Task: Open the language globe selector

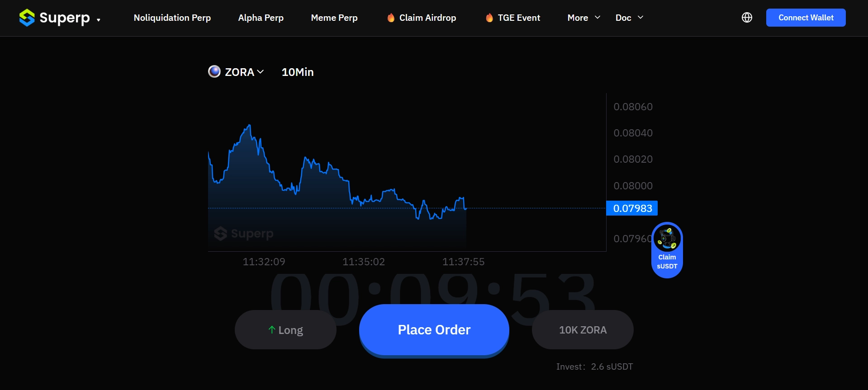Action: click(747, 18)
